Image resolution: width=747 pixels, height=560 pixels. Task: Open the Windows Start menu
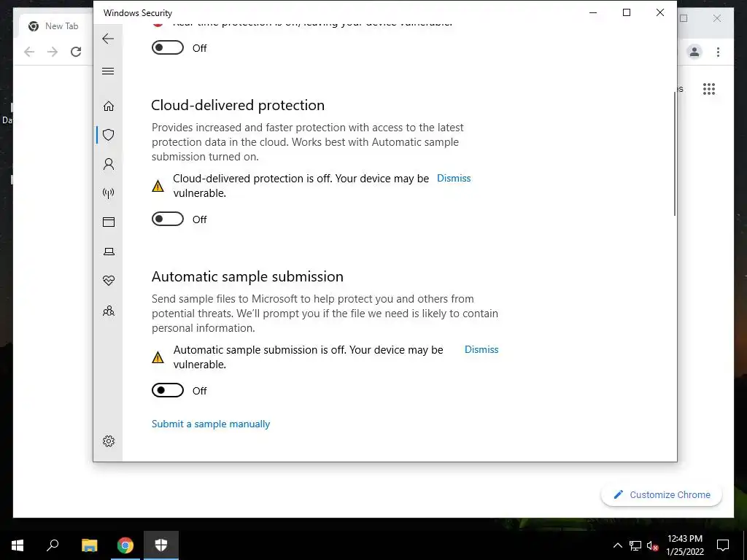18,545
